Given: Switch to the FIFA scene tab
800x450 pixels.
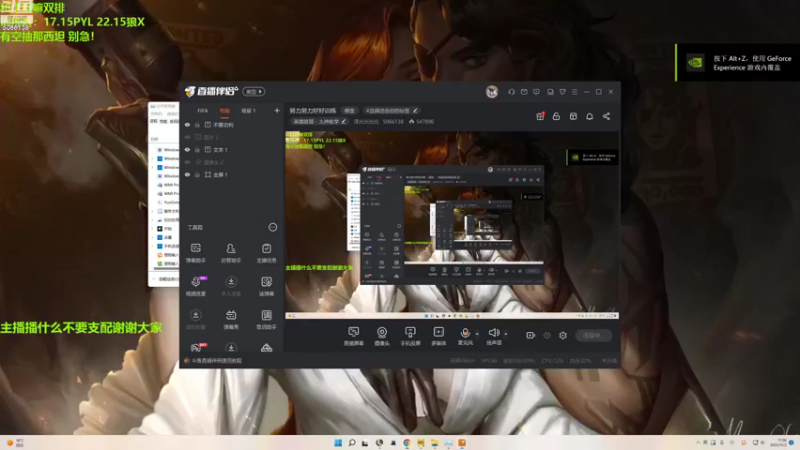Looking at the screenshot, I should point(203,111).
